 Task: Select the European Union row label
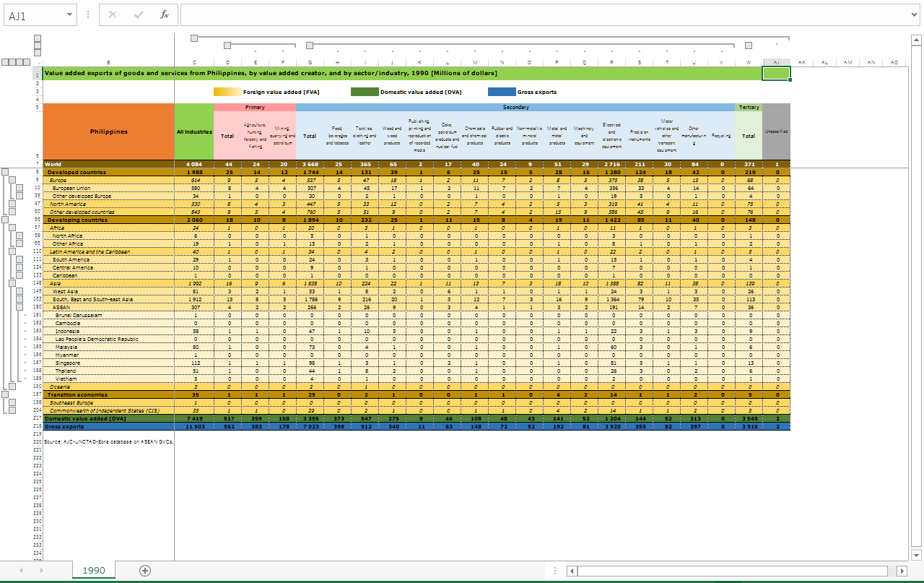[x=109, y=188]
